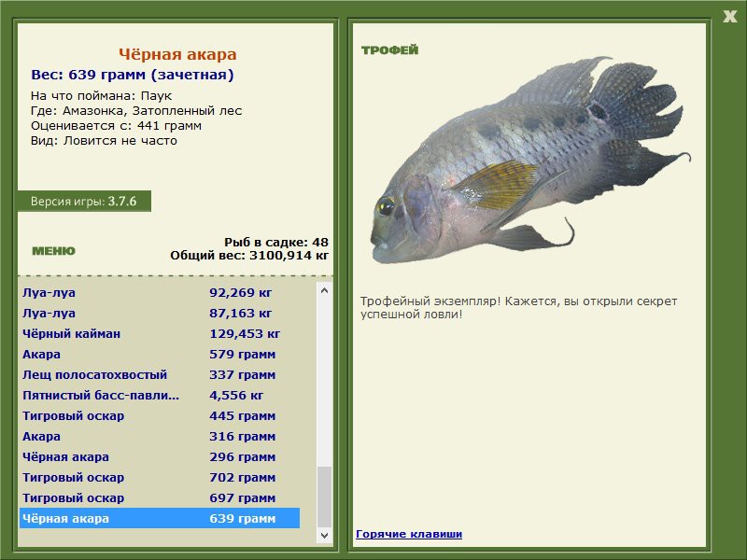This screenshot has height=560, width=747.
Task: Click the Вид: Ловится не часто line
Action: point(104,141)
